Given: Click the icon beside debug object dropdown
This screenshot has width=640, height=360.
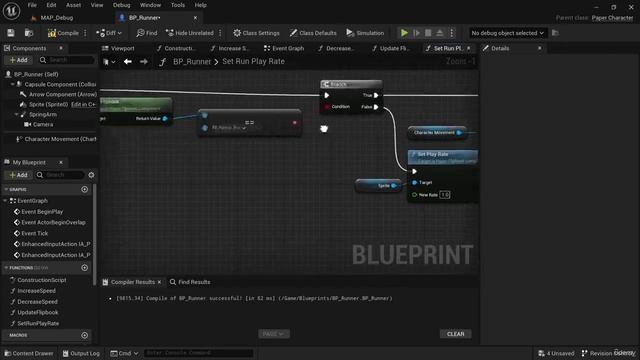Looking at the screenshot, I should (x=555, y=33).
